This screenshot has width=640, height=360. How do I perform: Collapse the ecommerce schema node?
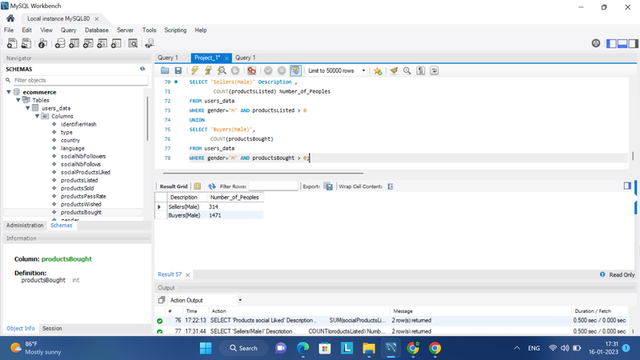point(9,92)
